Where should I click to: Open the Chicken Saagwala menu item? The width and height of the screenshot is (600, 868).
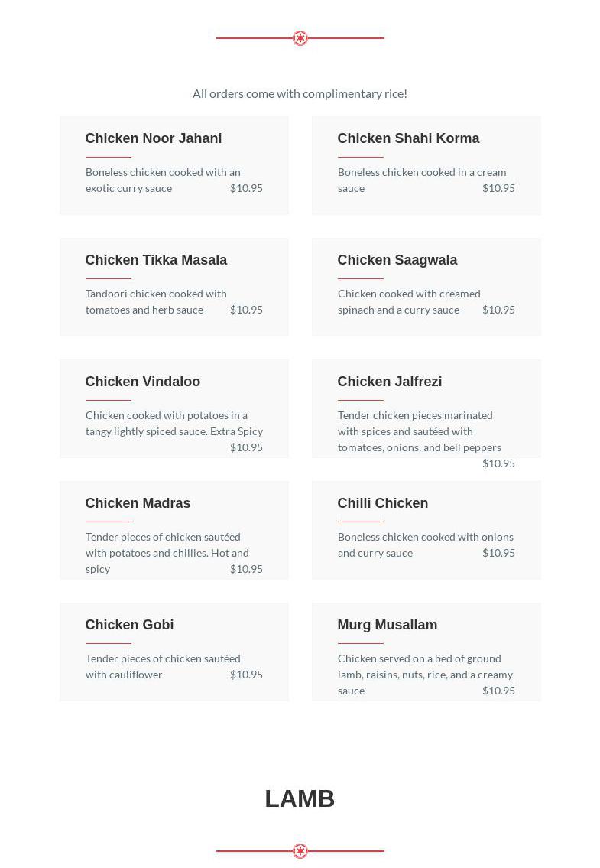click(x=397, y=260)
